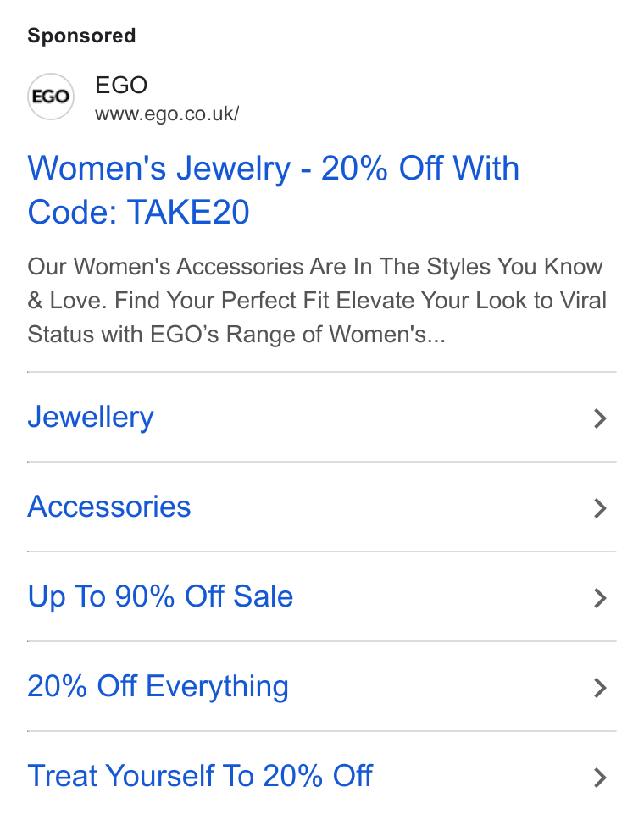Expand the 20% Off Everything row arrow
Viewport: 644px width, 820px height.
click(601, 688)
